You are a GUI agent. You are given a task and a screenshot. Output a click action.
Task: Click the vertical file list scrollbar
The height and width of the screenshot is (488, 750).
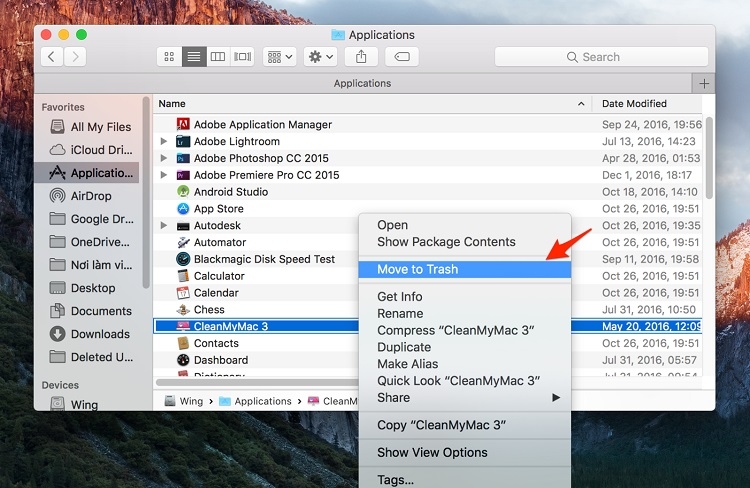[709, 158]
